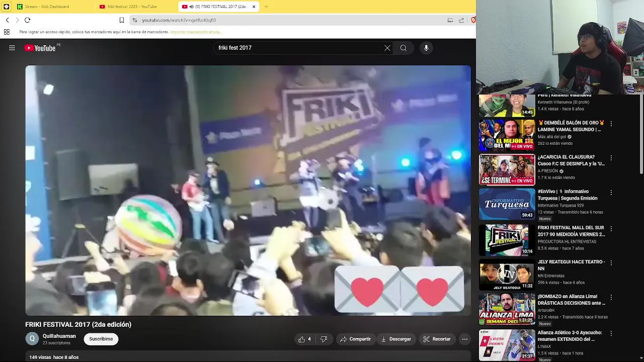Mute the tab via its speaker icon
644x362 pixels.
(x=191, y=7)
